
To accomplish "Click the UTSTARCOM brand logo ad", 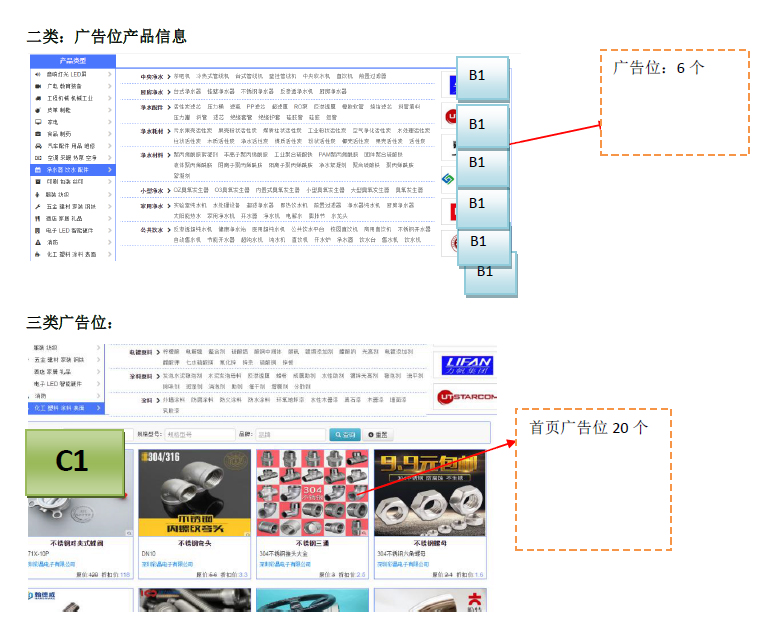I will [x=467, y=397].
